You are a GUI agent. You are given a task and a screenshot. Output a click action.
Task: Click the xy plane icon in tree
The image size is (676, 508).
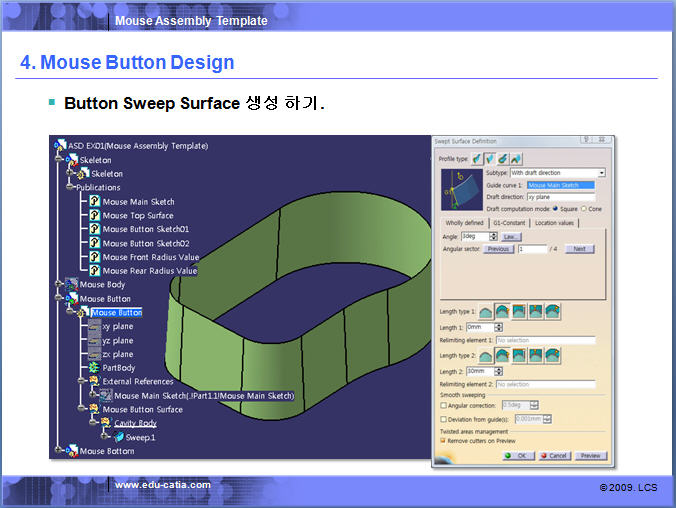[x=94, y=326]
